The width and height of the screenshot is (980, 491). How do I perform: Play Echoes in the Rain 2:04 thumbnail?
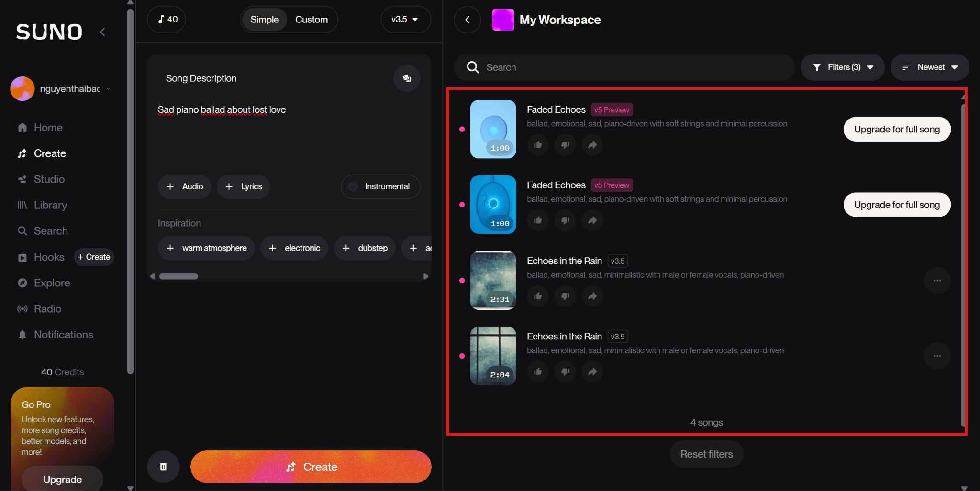[493, 356]
